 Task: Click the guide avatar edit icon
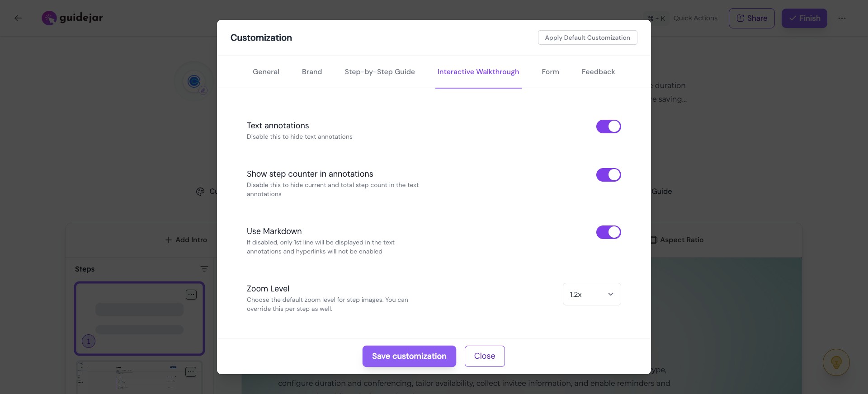[x=203, y=90]
